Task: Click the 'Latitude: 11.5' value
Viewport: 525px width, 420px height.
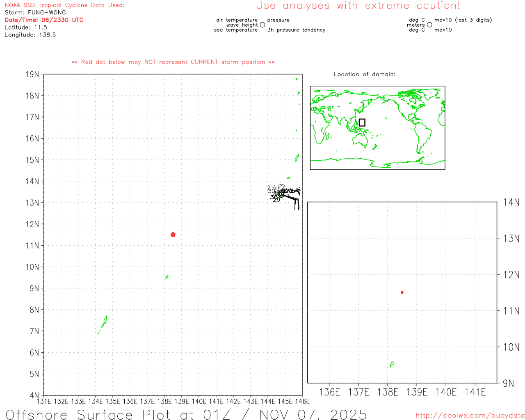Action: [26, 27]
